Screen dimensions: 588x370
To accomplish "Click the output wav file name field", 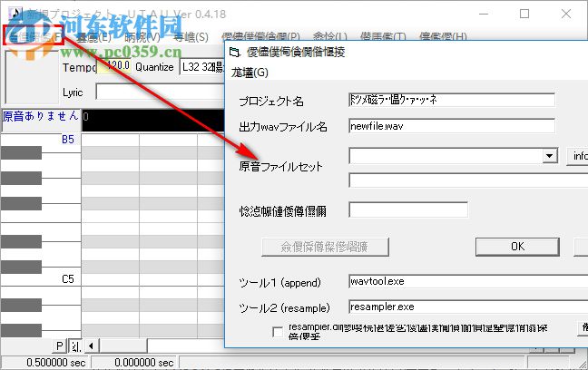I will click(452, 126).
